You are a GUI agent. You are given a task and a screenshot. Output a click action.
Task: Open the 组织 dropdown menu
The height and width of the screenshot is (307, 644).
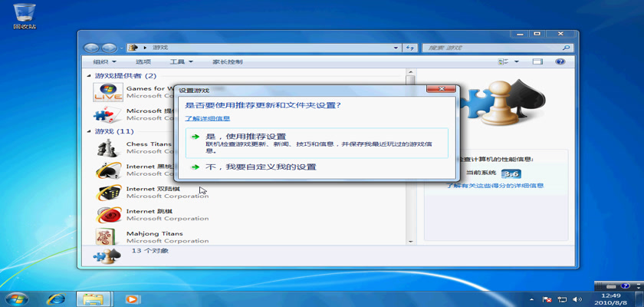coord(104,61)
